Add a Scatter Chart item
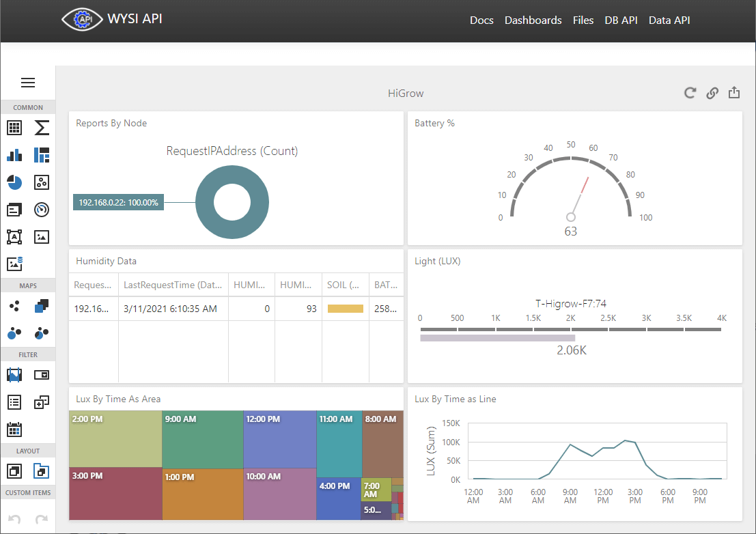Viewport: 756px width, 534px height. 42,182
